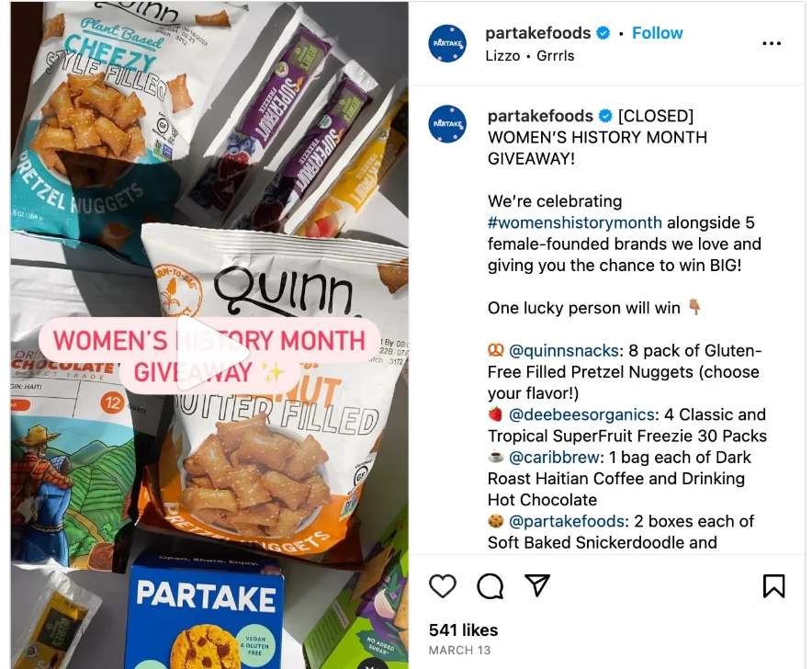The width and height of the screenshot is (812, 669).
Task: Click the Partake avatar beside the caption
Action: coord(447,124)
